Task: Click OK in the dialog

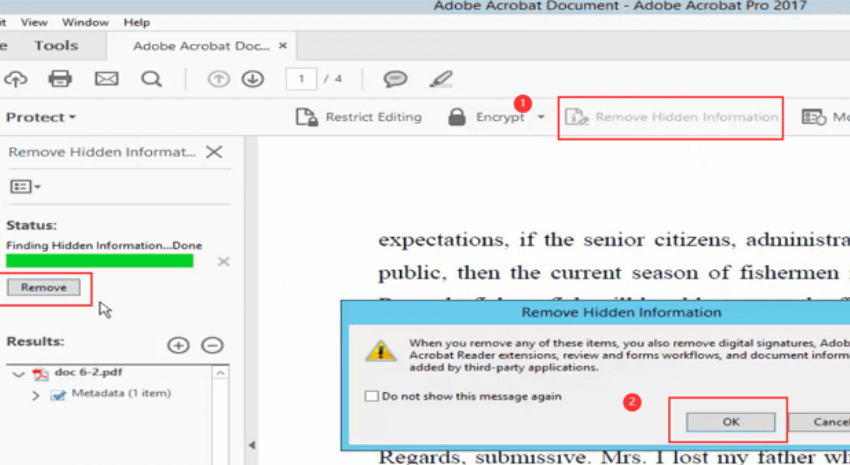Action: click(x=730, y=422)
